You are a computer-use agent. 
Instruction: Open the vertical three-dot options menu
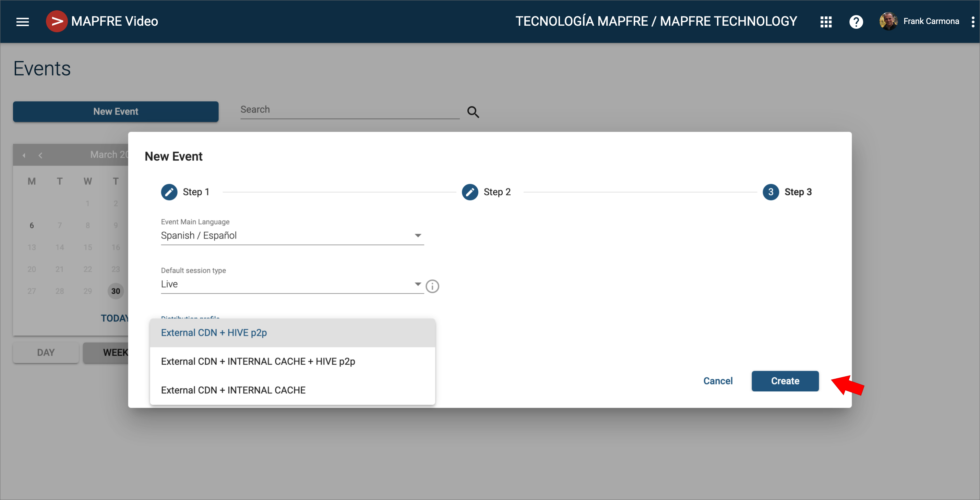(972, 22)
